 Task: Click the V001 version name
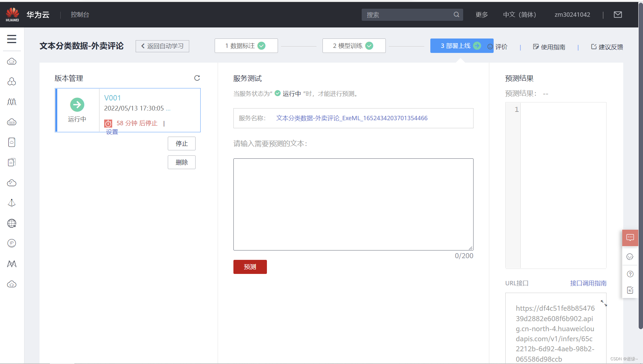click(113, 98)
